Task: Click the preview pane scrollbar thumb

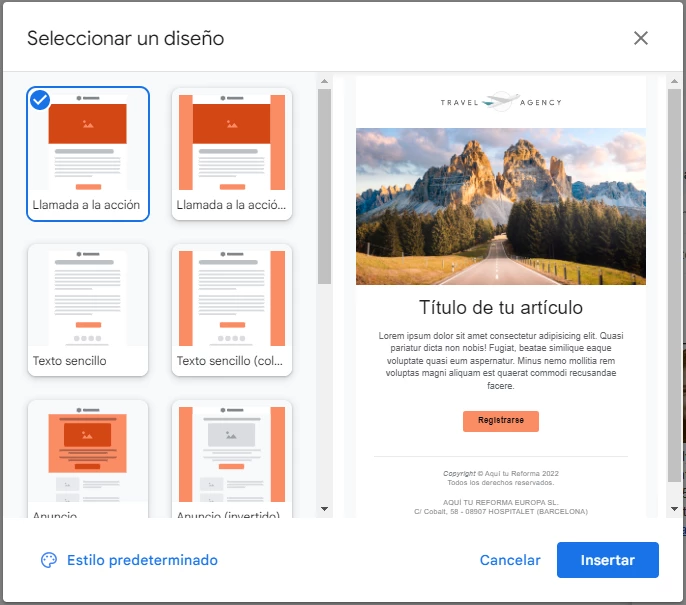Action: point(674,285)
